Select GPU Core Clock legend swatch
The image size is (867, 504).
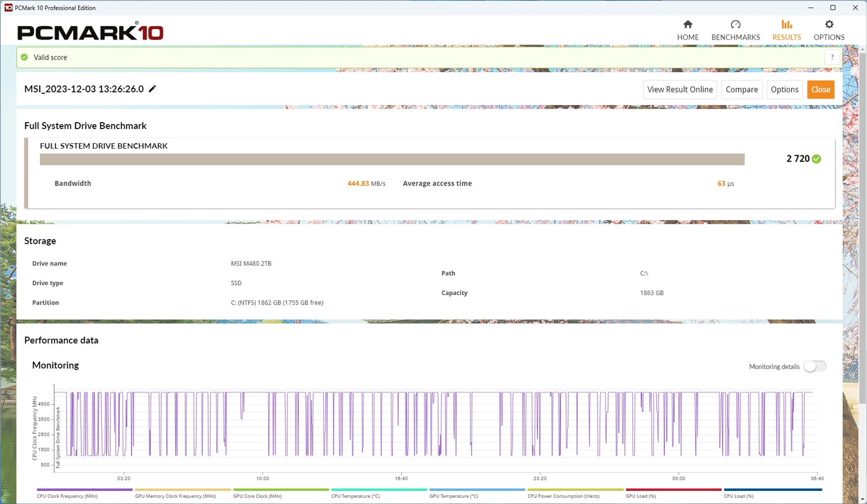pyautogui.click(x=281, y=490)
